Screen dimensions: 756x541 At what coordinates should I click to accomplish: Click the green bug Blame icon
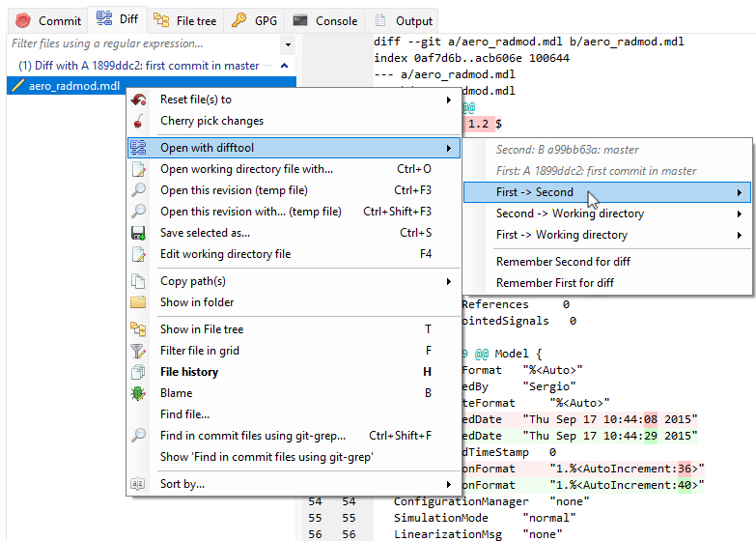point(138,393)
